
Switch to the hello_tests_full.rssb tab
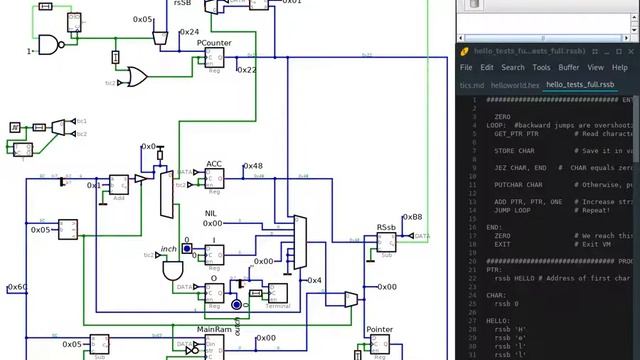pyautogui.click(x=580, y=84)
